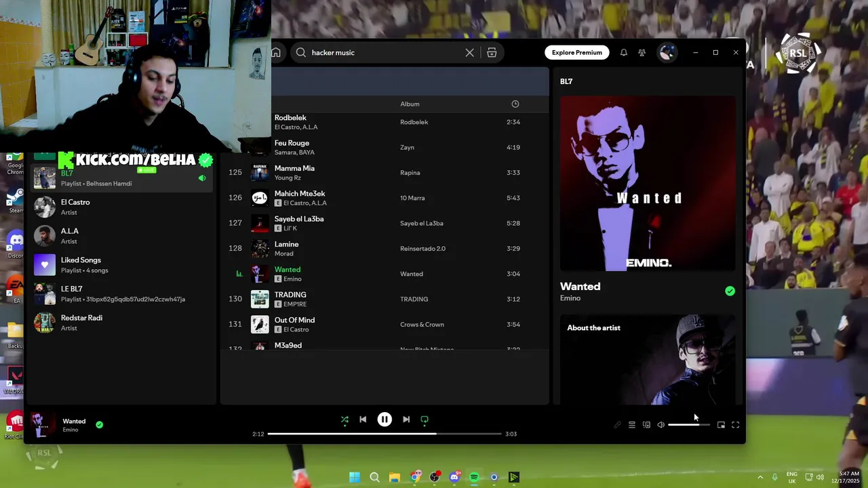Image resolution: width=868 pixels, height=488 pixels.
Task: Skip to next track
Action: coord(406,420)
